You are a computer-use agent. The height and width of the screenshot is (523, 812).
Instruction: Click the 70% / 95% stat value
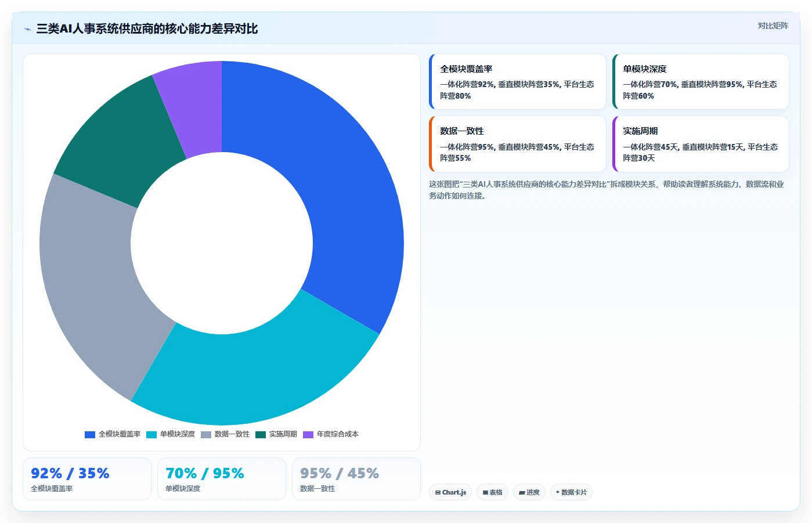[205, 474]
